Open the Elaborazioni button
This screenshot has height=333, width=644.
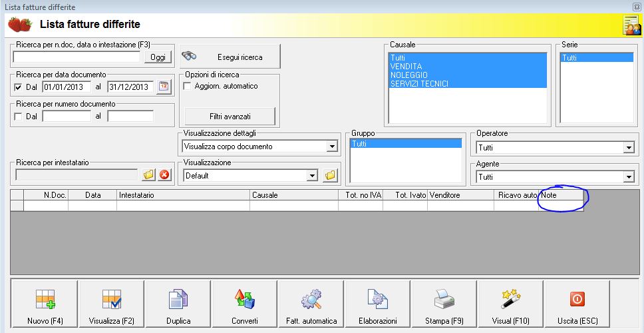coord(378,304)
